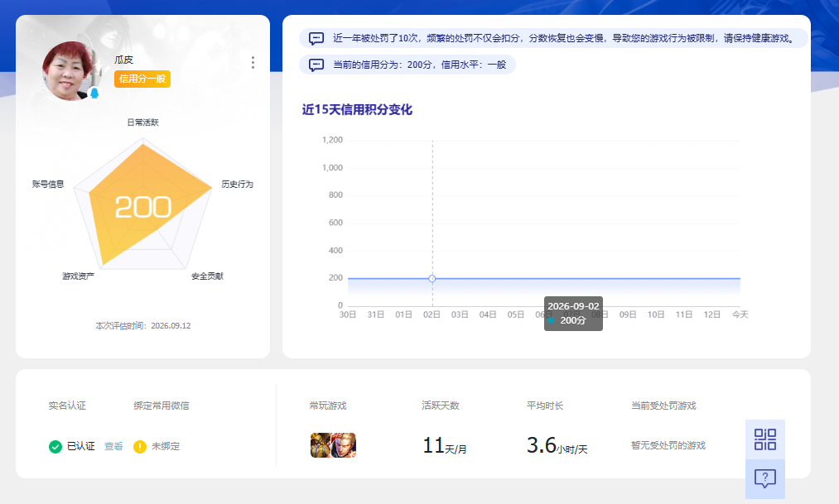This screenshot has height=504, width=839.
Task: Click the QQ penguin badge on avatar
Action: tap(94, 93)
